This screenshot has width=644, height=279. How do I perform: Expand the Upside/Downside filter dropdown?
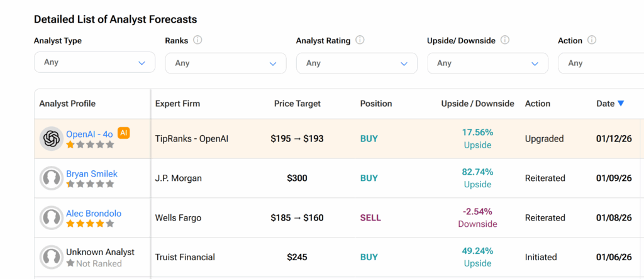point(487,63)
